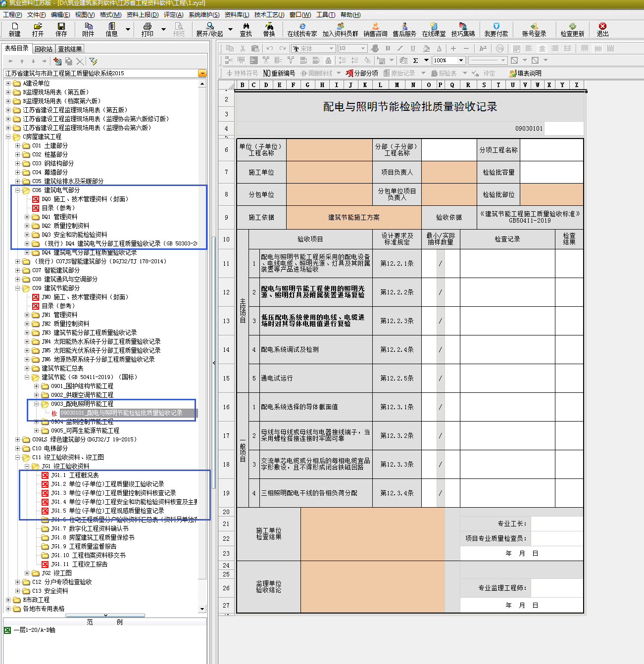Collapse the C09 建筑节能部分 node
This screenshot has height=664, width=644.
point(18,288)
